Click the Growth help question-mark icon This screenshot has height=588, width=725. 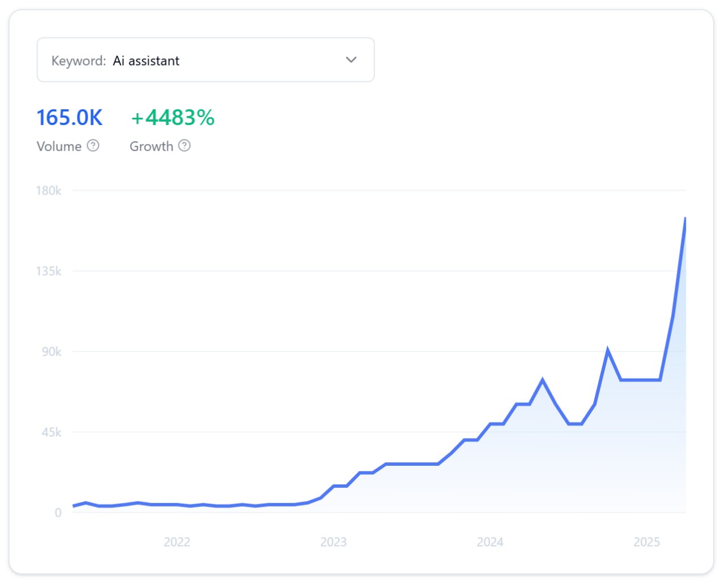[184, 146]
